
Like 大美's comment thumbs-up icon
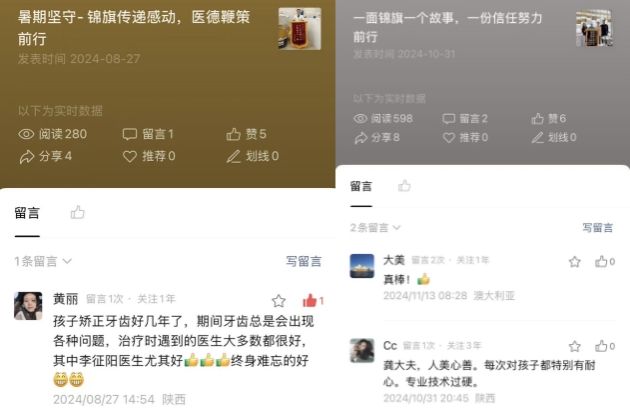click(601, 262)
